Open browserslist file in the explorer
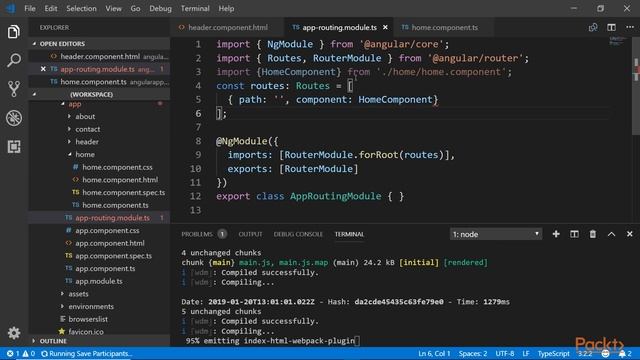Screen dimensions: 640x360 (x=88, y=319)
